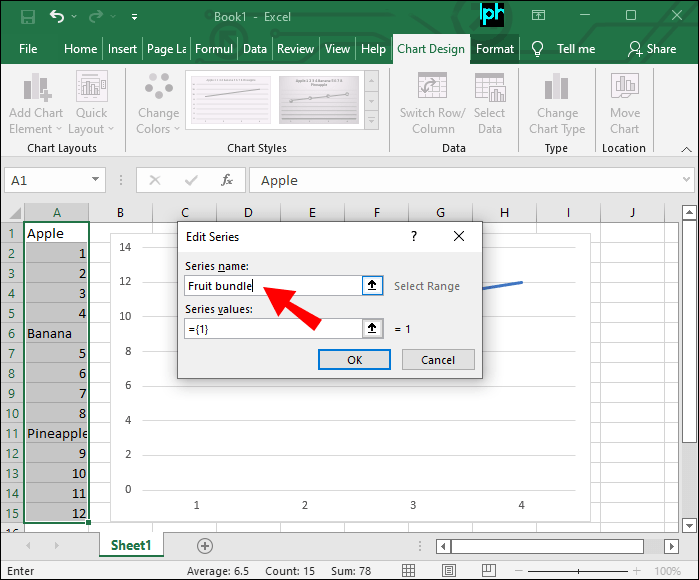Click Cancel in Edit Series dialog
The image size is (699, 580).
pos(438,360)
